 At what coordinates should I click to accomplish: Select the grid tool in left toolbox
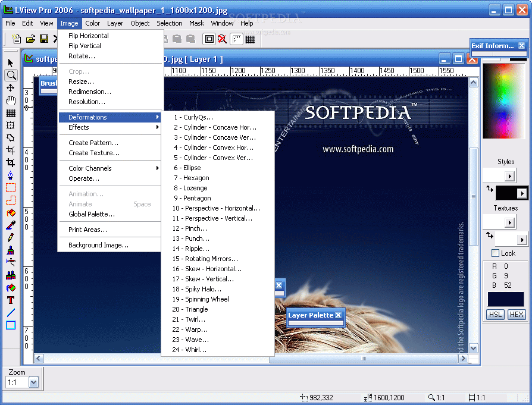[11, 113]
